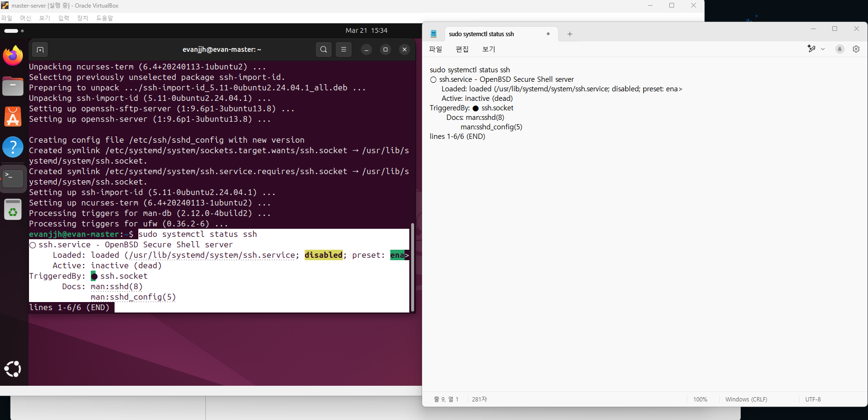Expand the rewrite tool dropdown arrow
The image size is (868, 420).
[x=823, y=49]
